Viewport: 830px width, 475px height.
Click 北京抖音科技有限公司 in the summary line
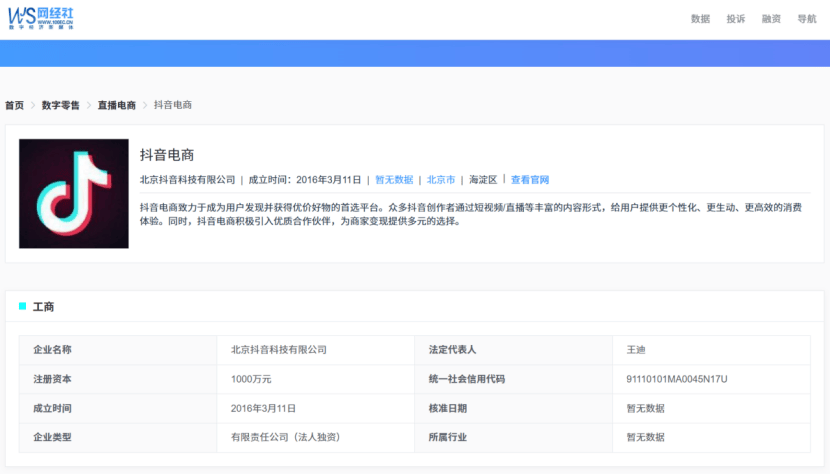coord(187,180)
